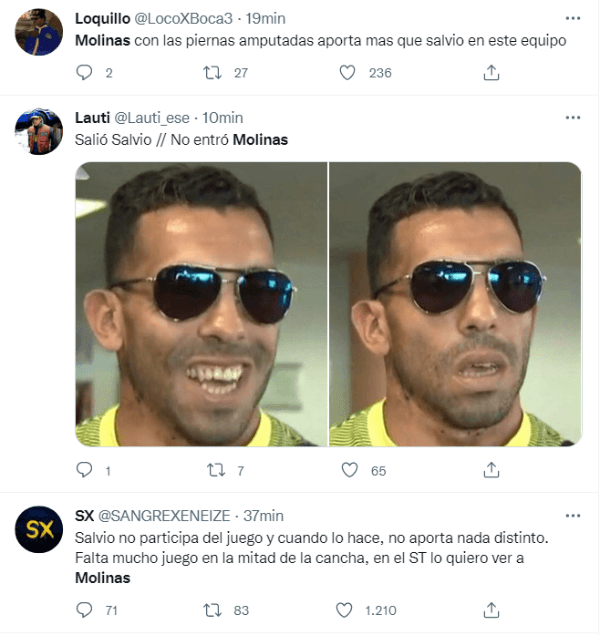Reply to Lauti's tweet with 1 reply
The height and width of the screenshot is (635, 600).
pyautogui.click(x=84, y=470)
